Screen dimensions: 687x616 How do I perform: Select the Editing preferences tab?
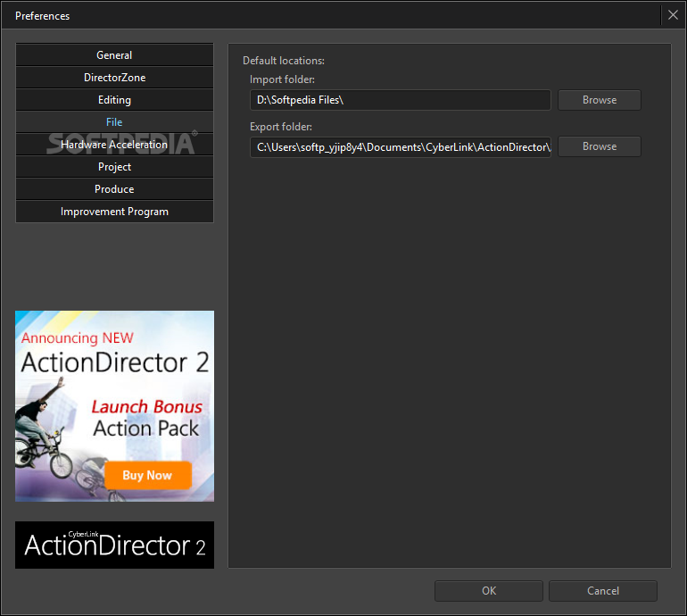(114, 100)
